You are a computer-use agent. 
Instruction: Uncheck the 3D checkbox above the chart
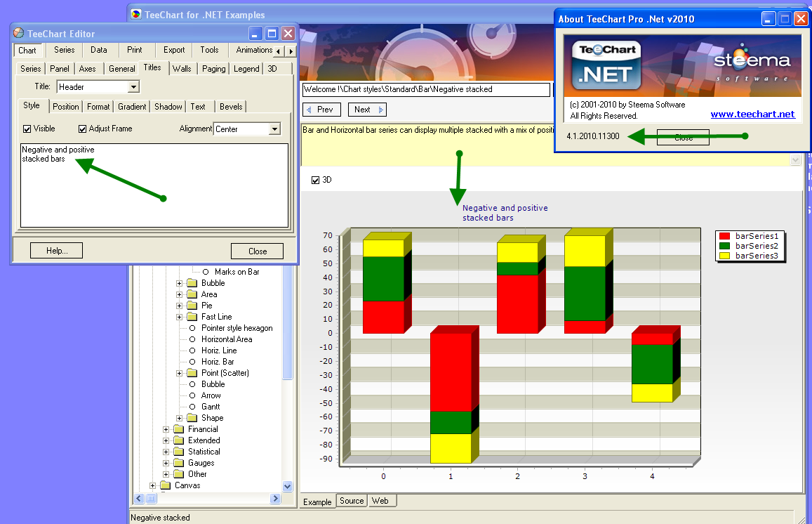pyautogui.click(x=315, y=181)
